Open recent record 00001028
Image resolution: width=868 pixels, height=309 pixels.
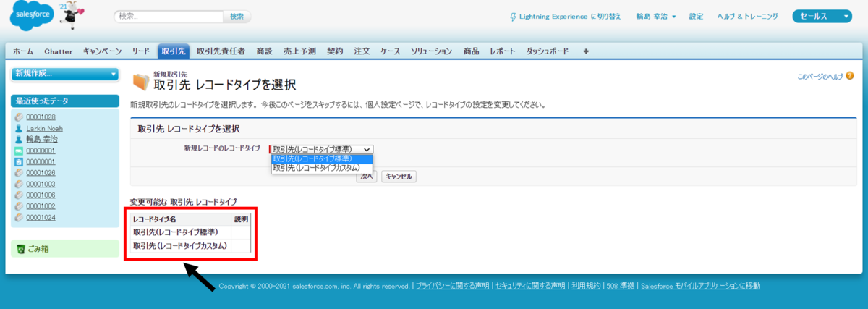pos(41,117)
